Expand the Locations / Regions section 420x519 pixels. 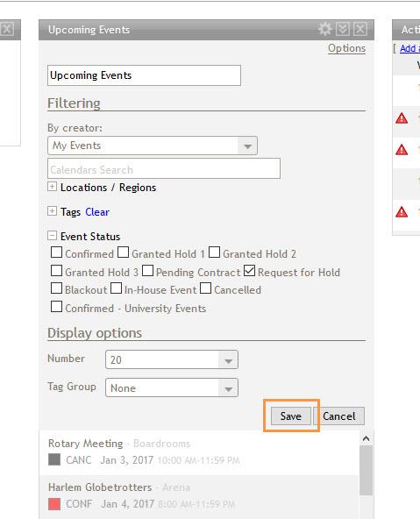[x=52, y=187]
